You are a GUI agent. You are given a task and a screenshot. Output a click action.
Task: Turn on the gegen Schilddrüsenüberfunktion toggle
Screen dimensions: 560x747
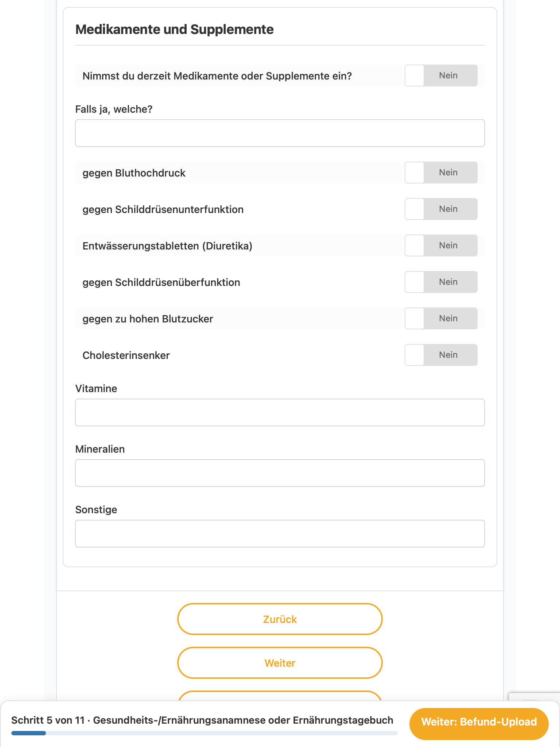441,282
